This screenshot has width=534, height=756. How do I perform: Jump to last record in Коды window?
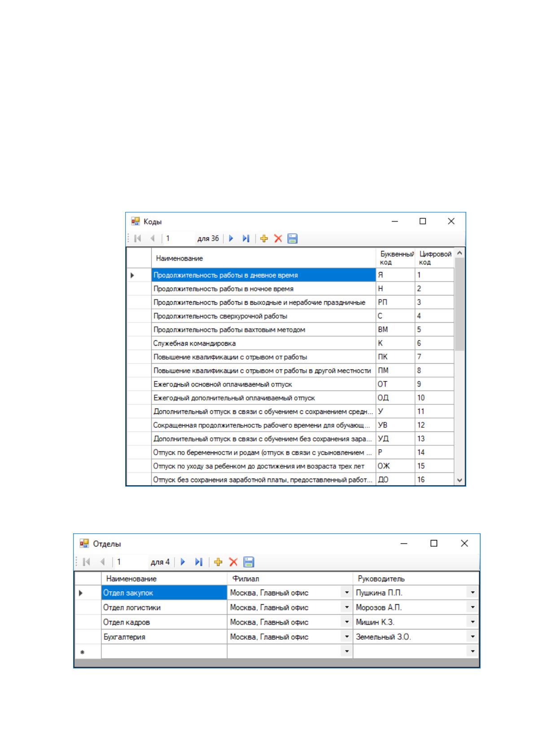(x=246, y=239)
